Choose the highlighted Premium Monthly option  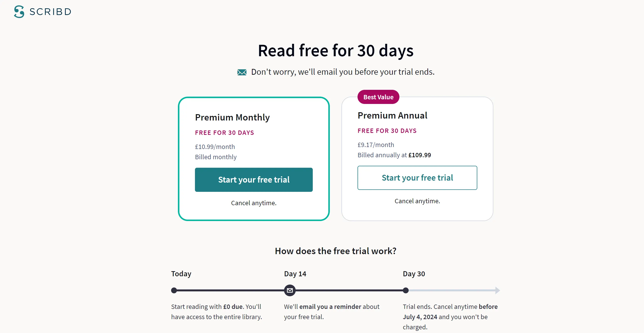click(x=254, y=159)
